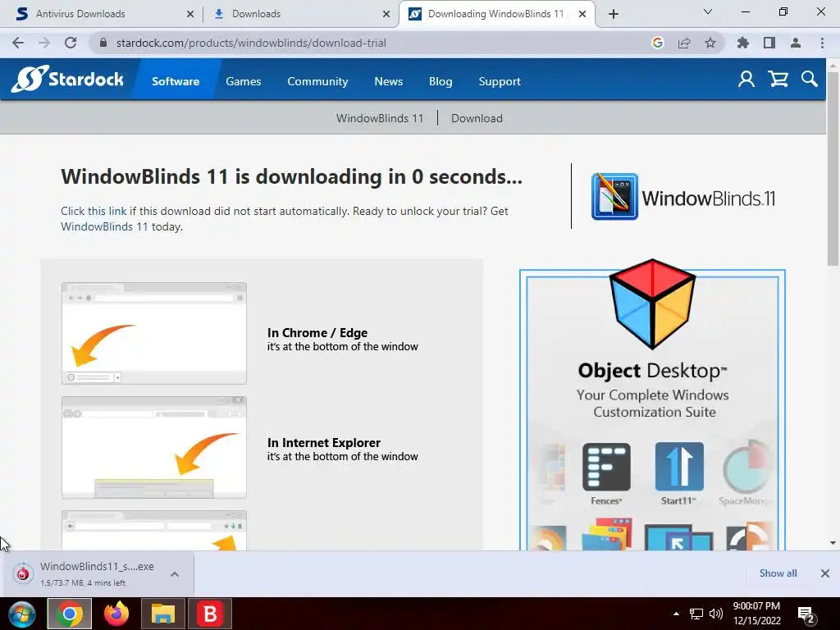
Task: Open the Games menu
Action: tap(243, 81)
